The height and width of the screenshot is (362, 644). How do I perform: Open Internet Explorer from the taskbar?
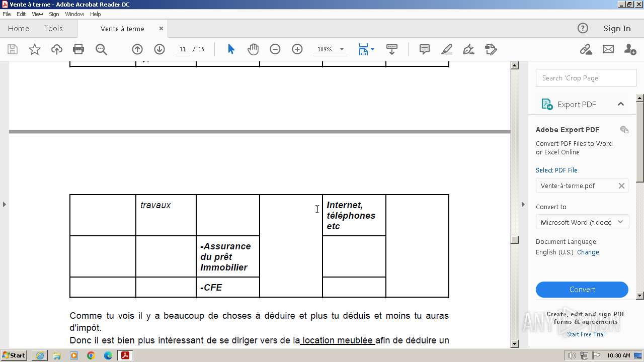[x=40, y=355]
